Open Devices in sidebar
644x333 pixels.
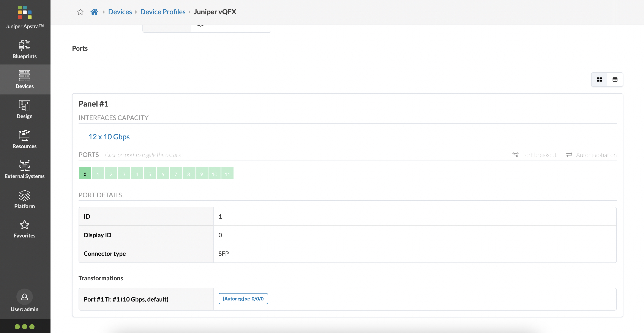[25, 79]
